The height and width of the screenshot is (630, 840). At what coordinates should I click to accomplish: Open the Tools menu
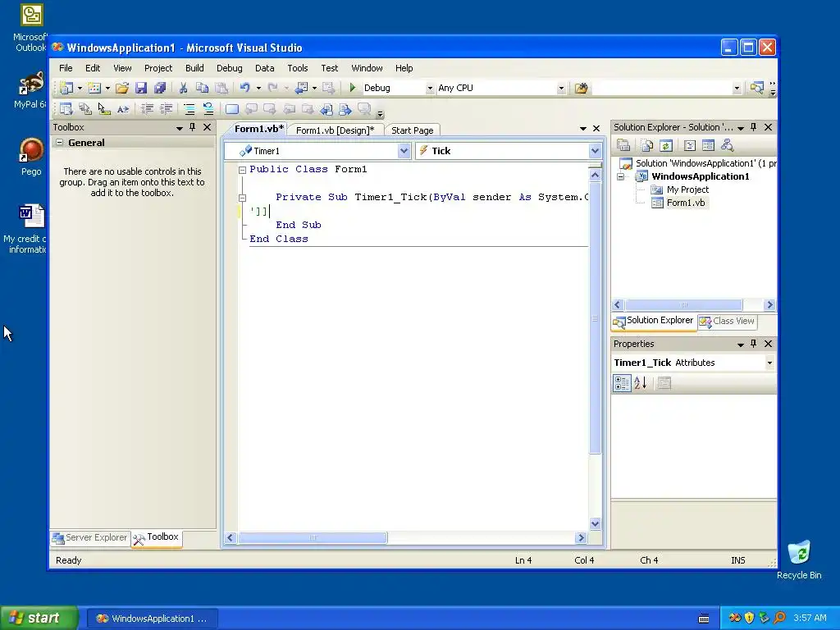pyautogui.click(x=297, y=68)
